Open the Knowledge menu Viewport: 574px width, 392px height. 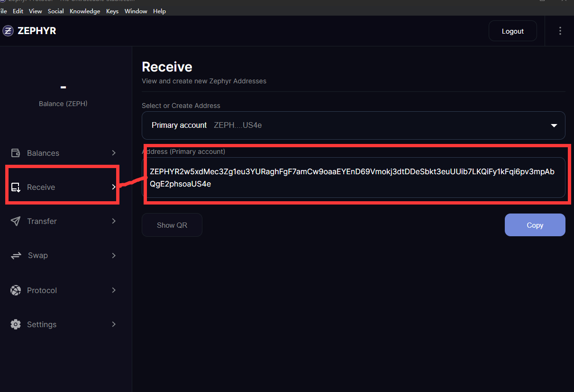pos(85,11)
